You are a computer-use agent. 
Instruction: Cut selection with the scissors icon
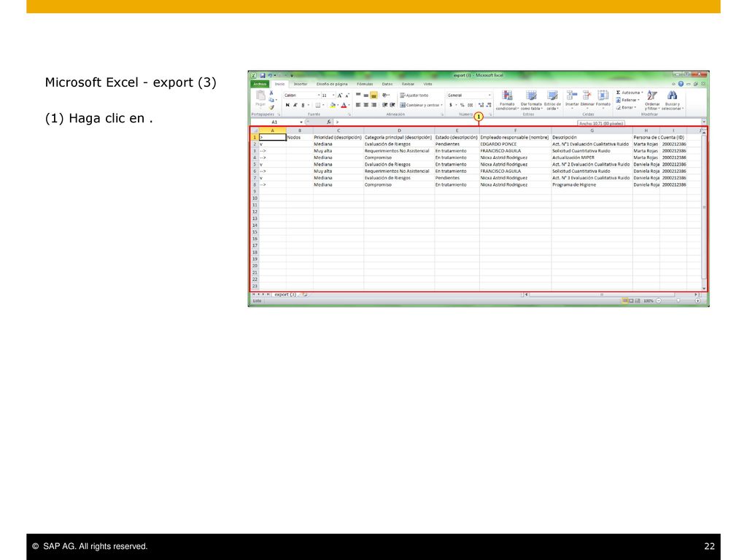point(271,93)
